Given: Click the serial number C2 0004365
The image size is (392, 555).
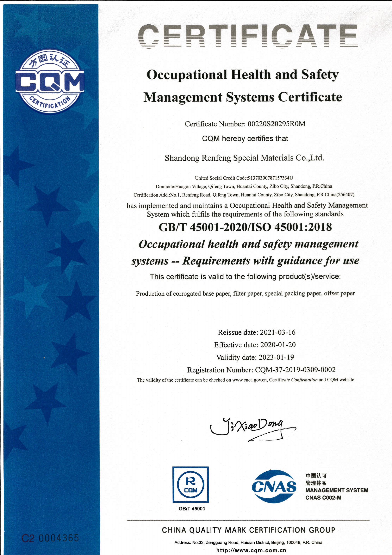Looking at the screenshot, I should [50, 538].
